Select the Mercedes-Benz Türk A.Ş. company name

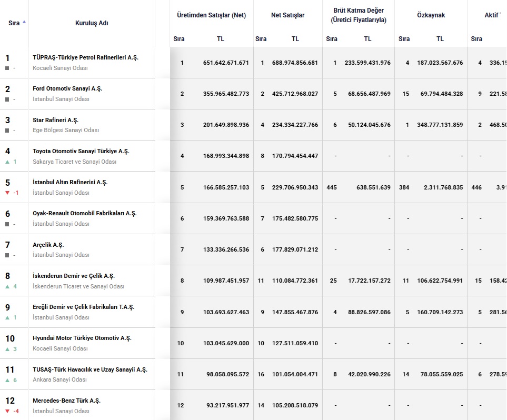point(67,401)
